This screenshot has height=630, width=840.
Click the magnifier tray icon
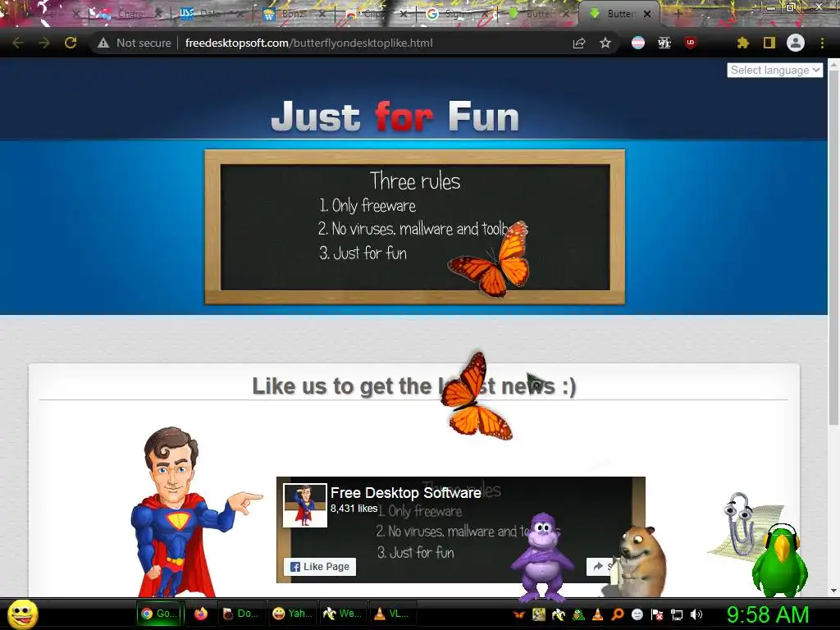point(618,615)
